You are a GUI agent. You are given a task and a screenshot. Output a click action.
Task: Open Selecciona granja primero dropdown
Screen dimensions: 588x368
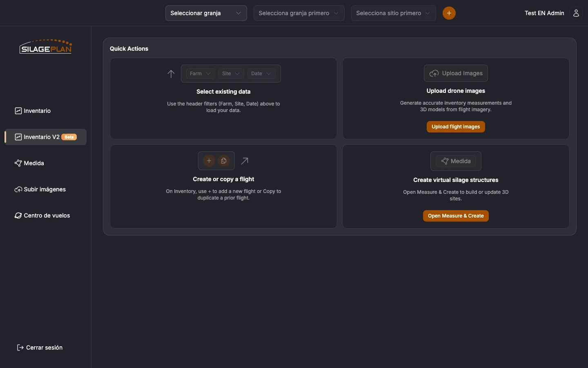[299, 13]
